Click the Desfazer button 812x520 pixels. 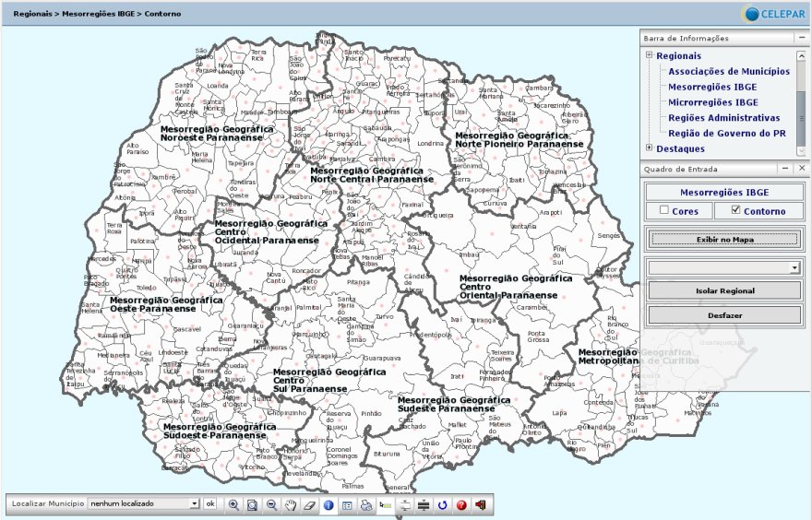(x=724, y=315)
